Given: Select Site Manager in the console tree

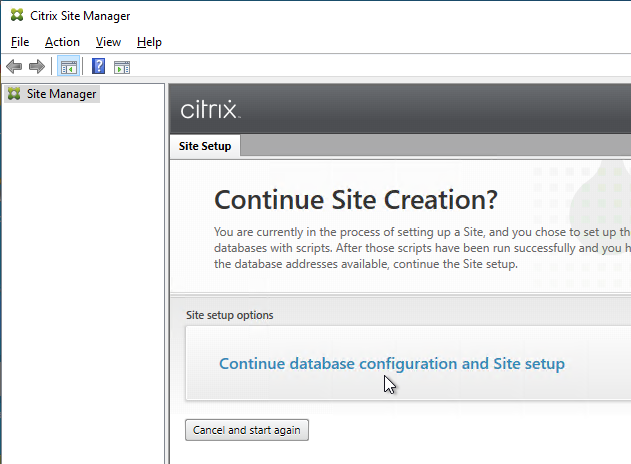Looking at the screenshot, I should [x=52, y=94].
